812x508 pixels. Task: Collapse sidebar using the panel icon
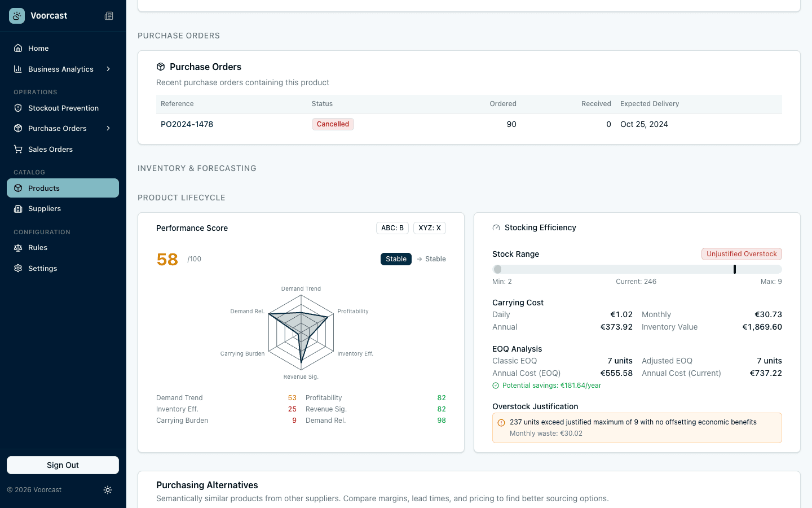coord(109,16)
